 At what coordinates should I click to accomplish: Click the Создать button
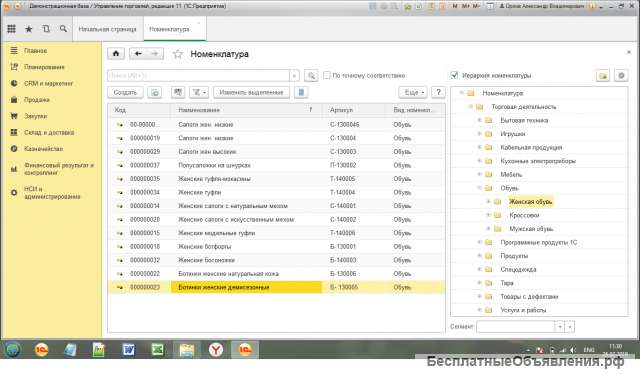(125, 93)
